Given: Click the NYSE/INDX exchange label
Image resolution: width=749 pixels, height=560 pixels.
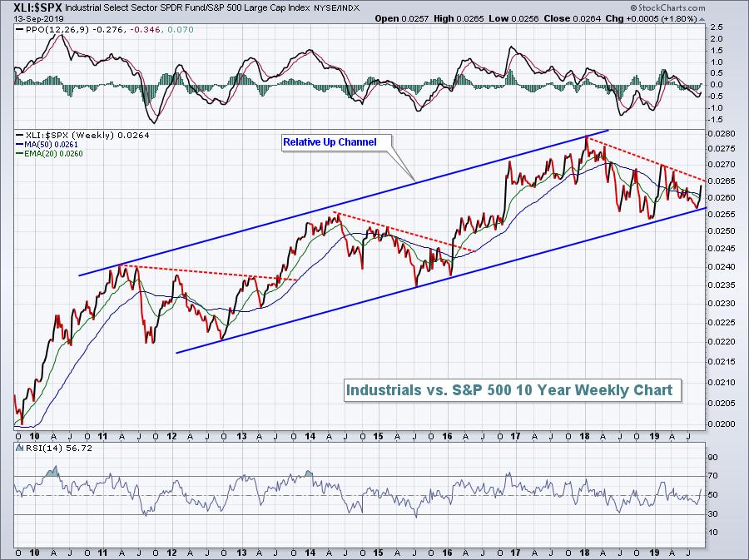Looking at the screenshot, I should pos(336,8).
